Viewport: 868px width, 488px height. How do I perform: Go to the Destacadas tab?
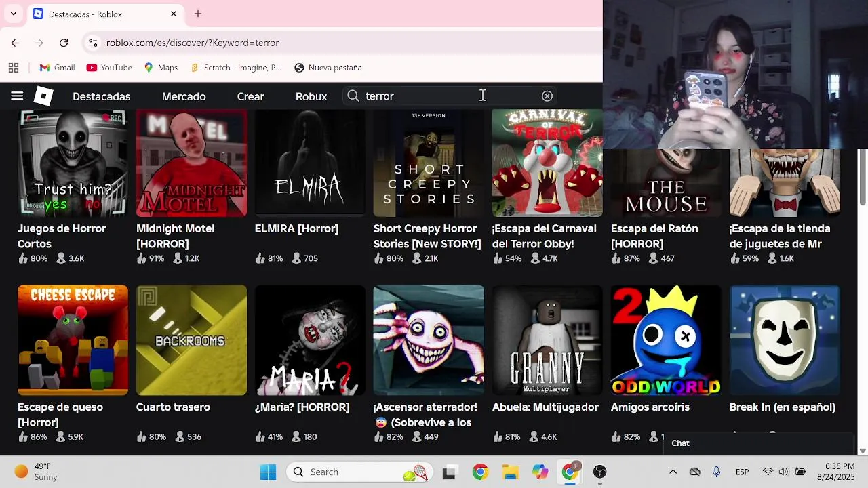click(102, 96)
